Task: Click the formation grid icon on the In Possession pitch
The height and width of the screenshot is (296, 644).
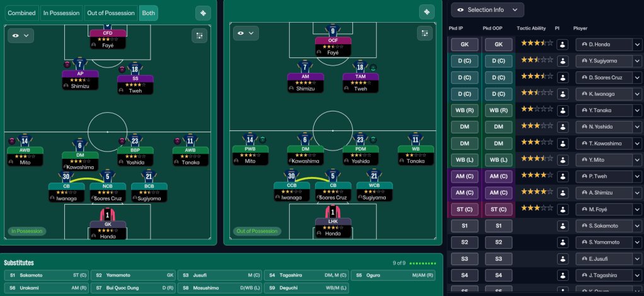Action: click(x=200, y=35)
